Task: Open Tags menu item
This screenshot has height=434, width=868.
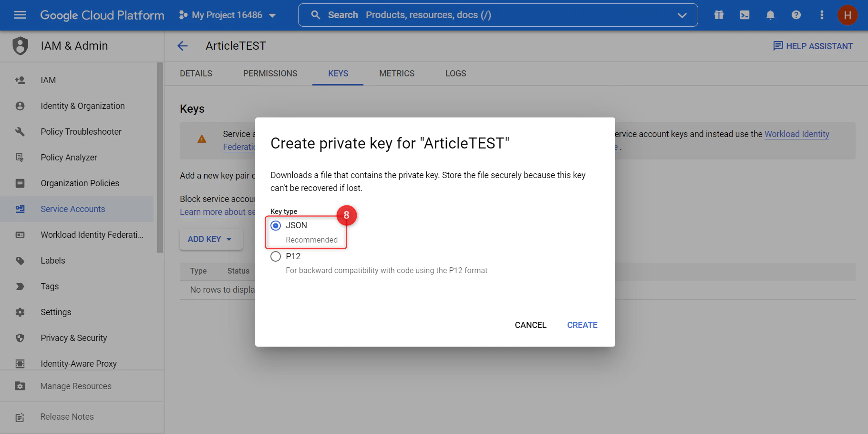Action: point(50,286)
